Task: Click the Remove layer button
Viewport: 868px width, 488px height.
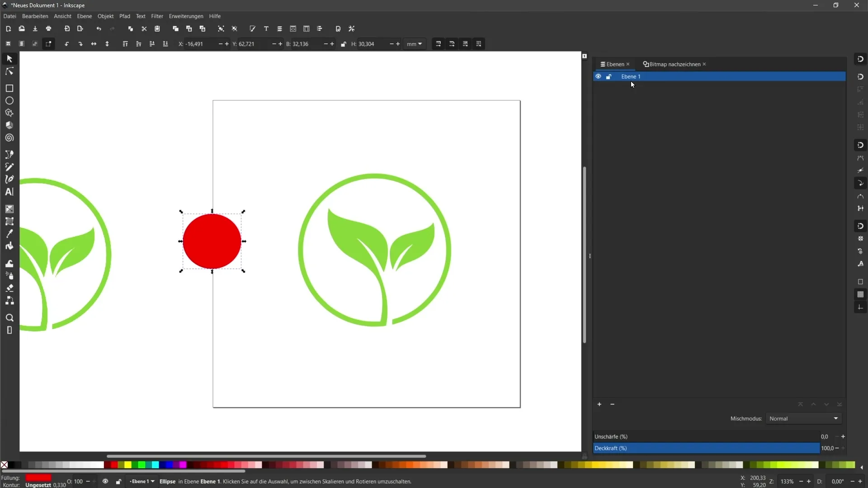Action: [613, 404]
